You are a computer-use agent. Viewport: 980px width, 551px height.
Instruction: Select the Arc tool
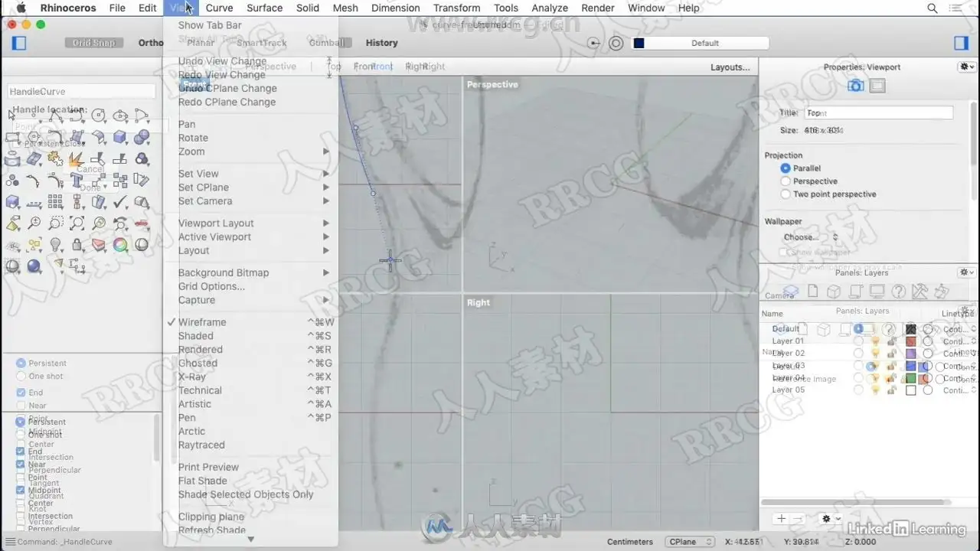(x=142, y=116)
